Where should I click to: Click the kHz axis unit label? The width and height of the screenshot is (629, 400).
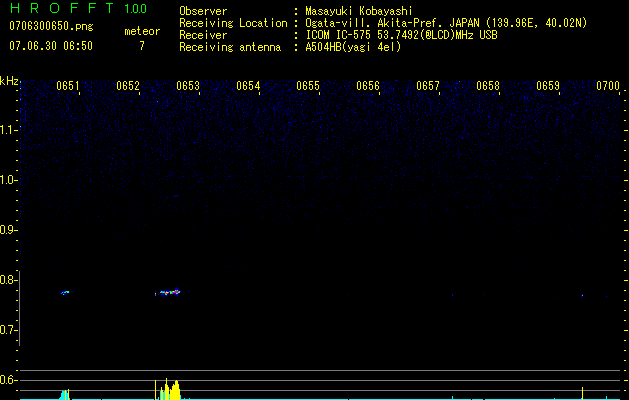pos(9,81)
